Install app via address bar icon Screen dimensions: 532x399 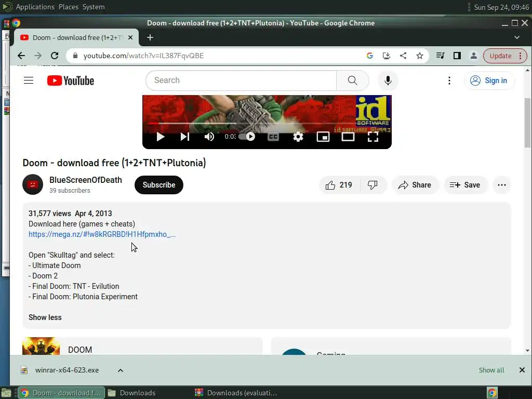[387, 56]
